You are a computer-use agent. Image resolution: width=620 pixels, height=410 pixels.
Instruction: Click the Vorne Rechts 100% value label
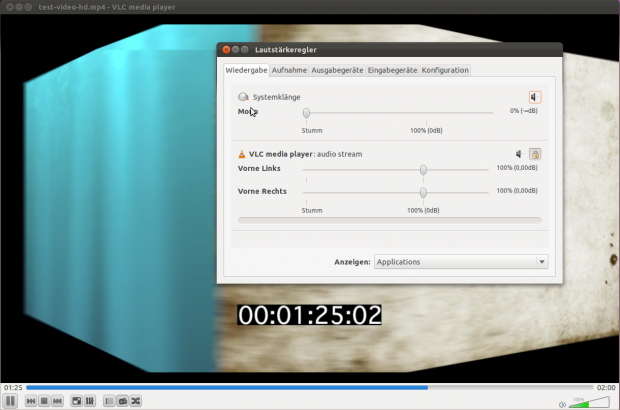517,191
